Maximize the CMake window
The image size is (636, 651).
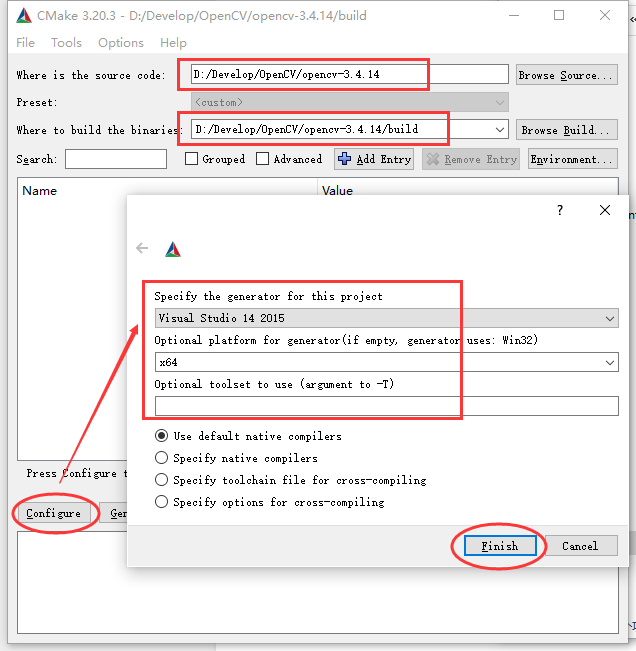coord(559,16)
